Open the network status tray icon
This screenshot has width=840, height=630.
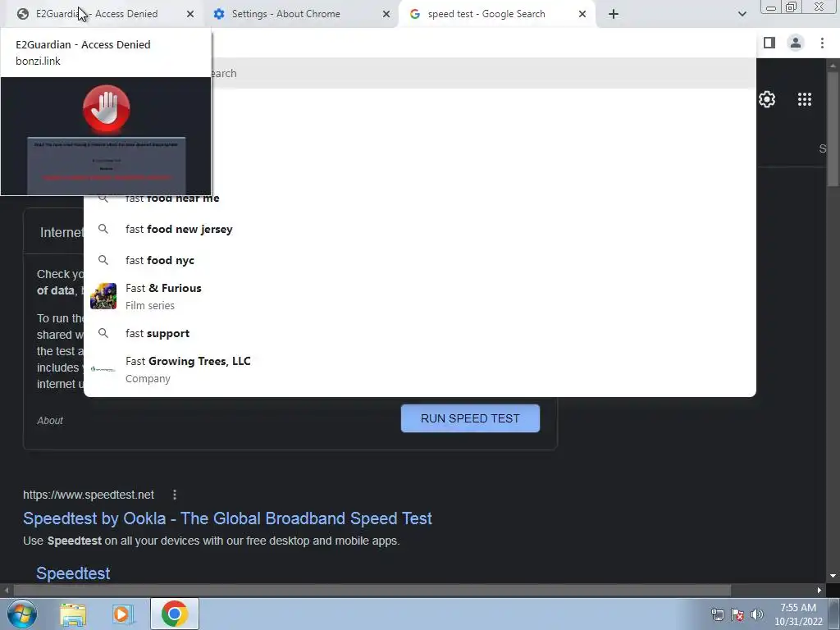coord(717,615)
